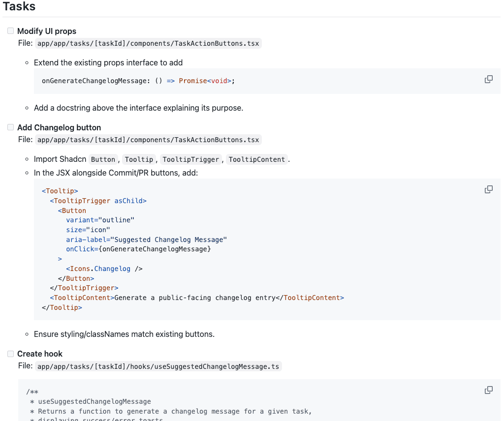Tick the Add Changelog button task checkbox
This screenshot has height=421, width=504.
tap(11, 127)
